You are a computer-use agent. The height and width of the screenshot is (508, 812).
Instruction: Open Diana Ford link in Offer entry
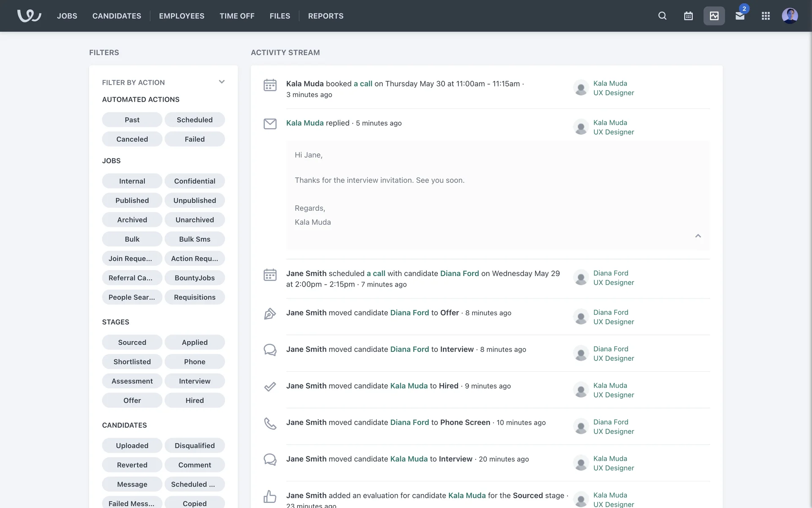(x=409, y=313)
